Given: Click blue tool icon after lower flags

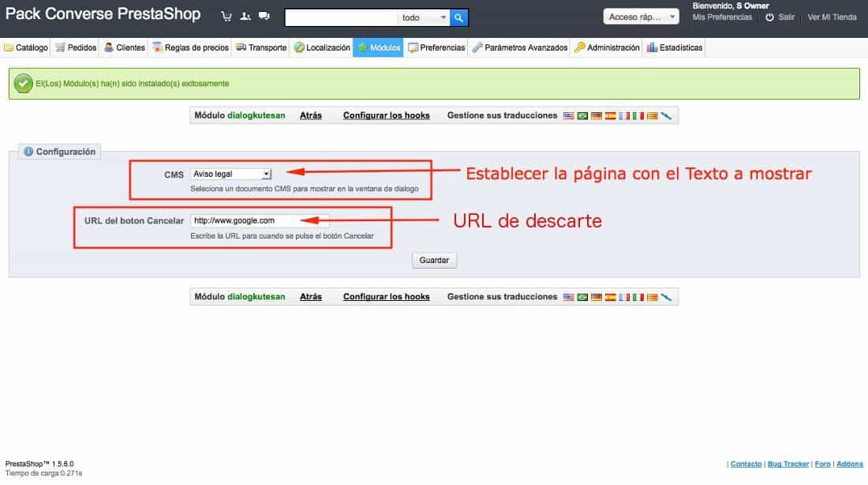Looking at the screenshot, I should pyautogui.click(x=666, y=297).
